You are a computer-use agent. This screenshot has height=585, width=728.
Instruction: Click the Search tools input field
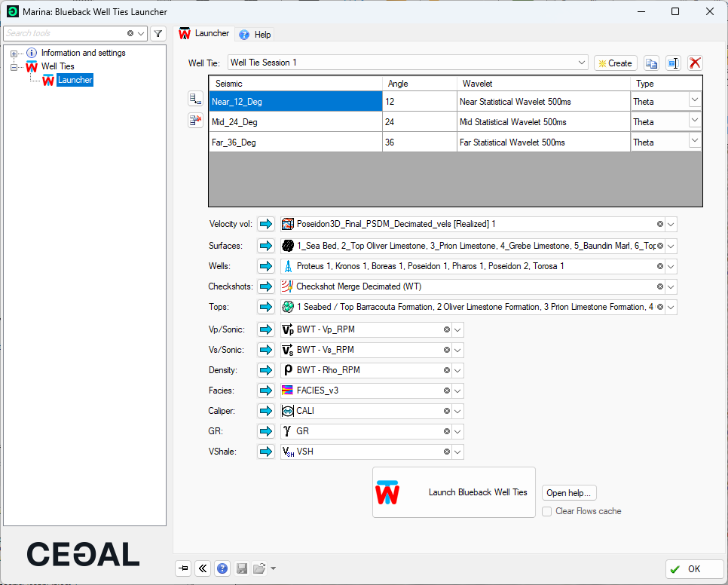coord(65,33)
